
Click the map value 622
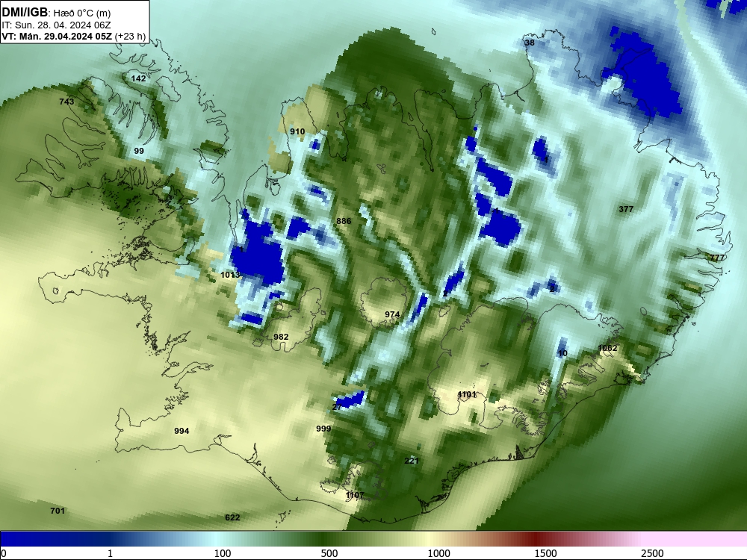point(232,517)
